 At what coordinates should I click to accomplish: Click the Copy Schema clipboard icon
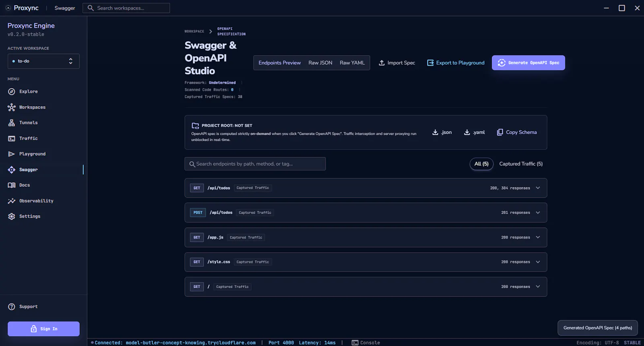500,132
